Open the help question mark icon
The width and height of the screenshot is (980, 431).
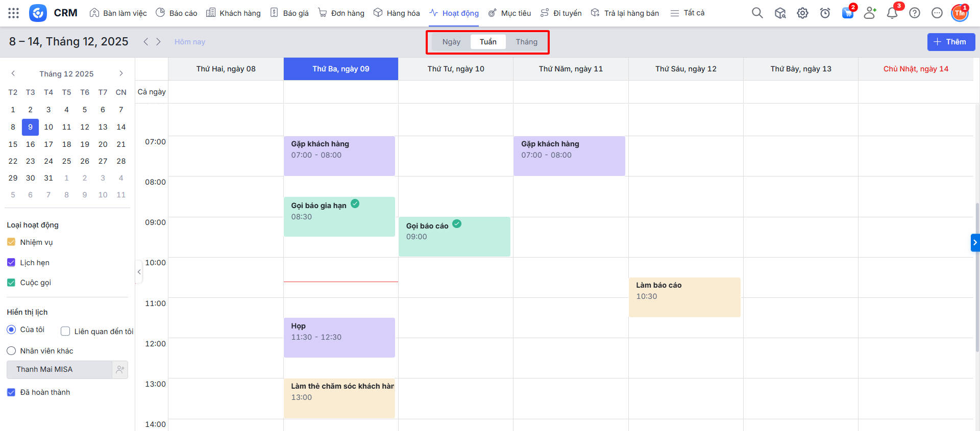(x=915, y=13)
